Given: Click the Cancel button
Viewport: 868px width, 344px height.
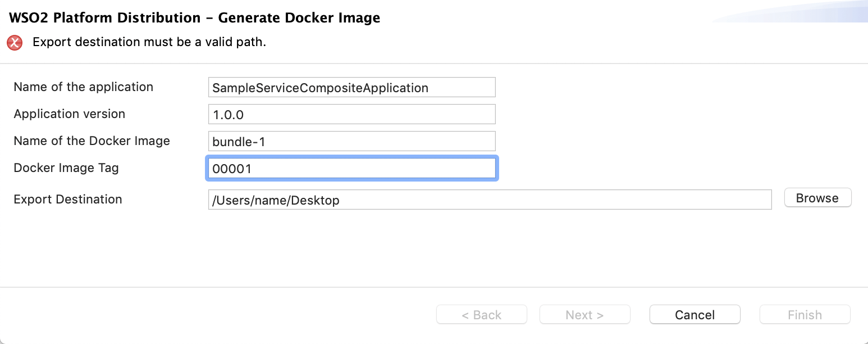Looking at the screenshot, I should point(695,315).
